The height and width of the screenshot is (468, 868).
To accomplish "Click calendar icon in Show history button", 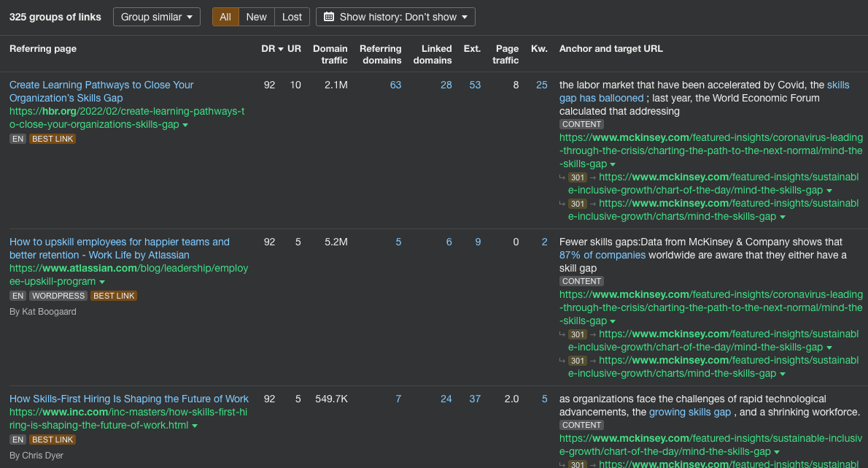I will [x=329, y=17].
